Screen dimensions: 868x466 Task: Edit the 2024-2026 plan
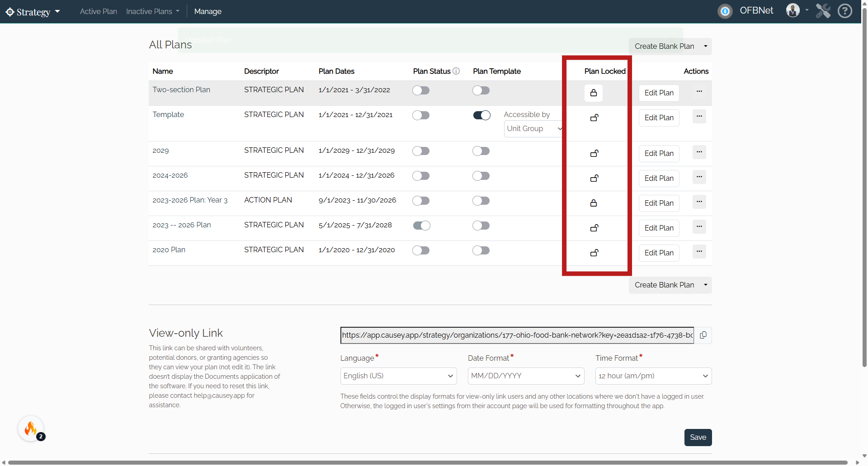(x=659, y=179)
